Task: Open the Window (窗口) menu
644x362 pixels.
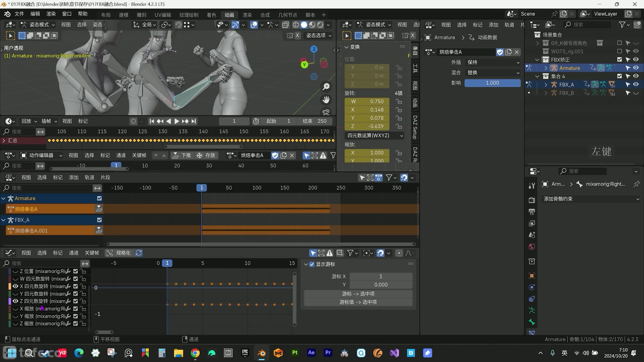Action: click(x=67, y=14)
